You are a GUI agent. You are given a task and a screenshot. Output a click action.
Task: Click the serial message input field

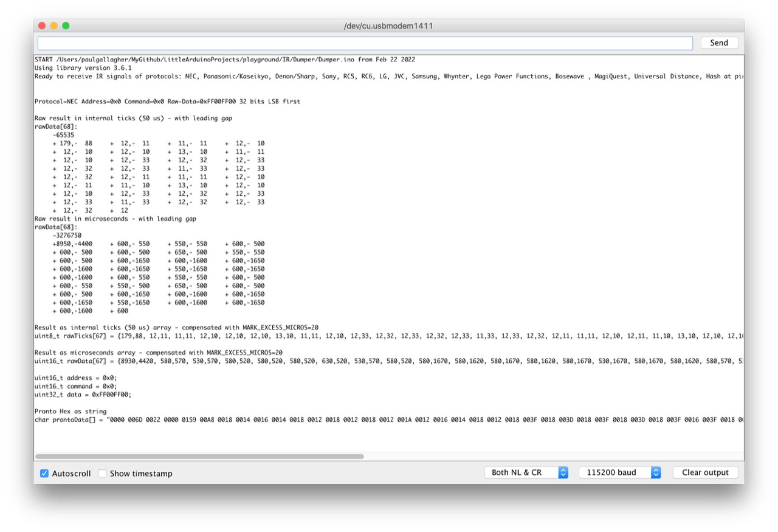tap(365, 43)
